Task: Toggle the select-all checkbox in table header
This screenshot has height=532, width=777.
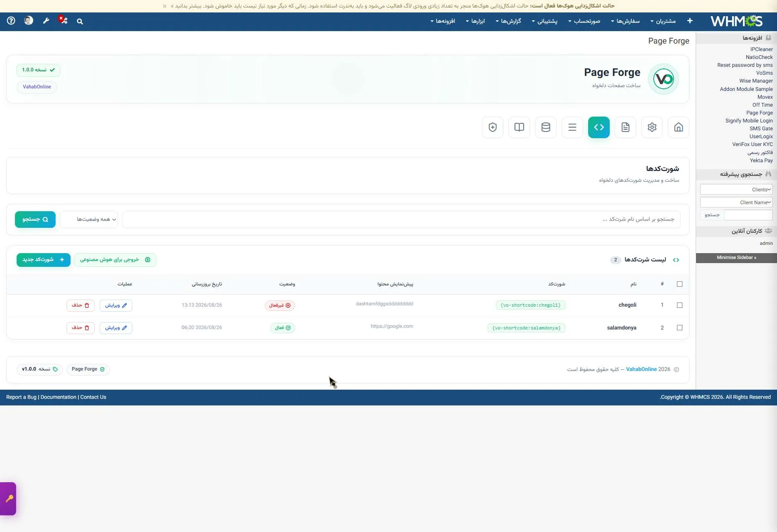Action: point(679,284)
